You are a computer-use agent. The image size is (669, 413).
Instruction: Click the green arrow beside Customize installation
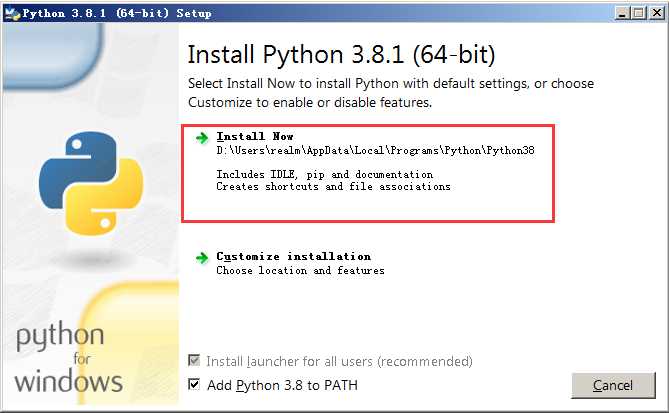(x=202, y=258)
